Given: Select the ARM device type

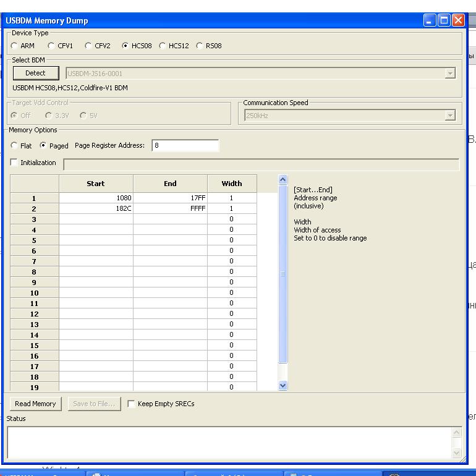Looking at the screenshot, I should click(14, 46).
